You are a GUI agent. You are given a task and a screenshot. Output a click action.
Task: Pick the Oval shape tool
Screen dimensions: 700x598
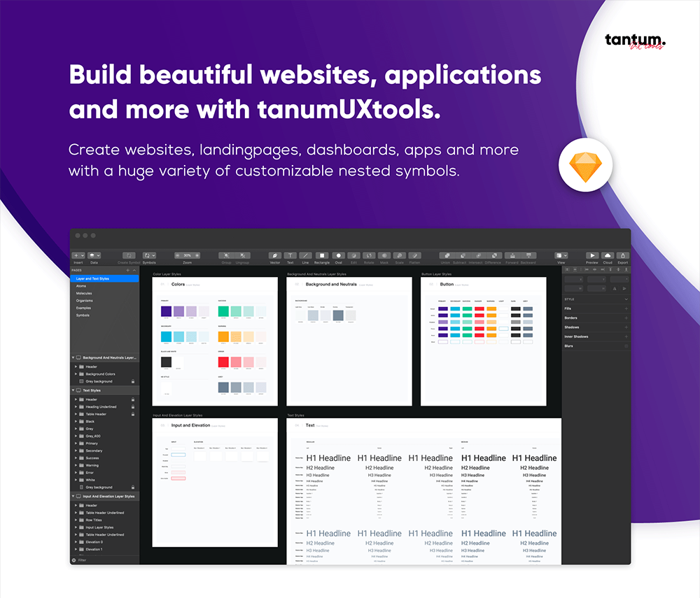point(338,256)
